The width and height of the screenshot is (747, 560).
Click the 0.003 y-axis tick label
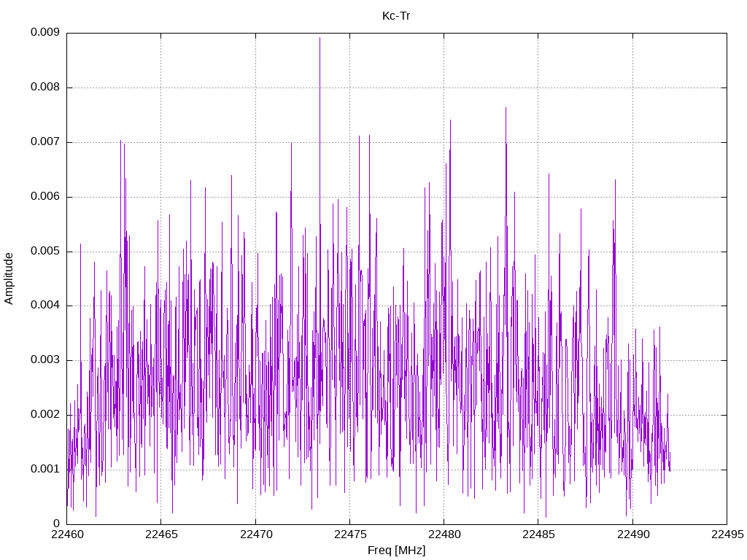point(45,360)
